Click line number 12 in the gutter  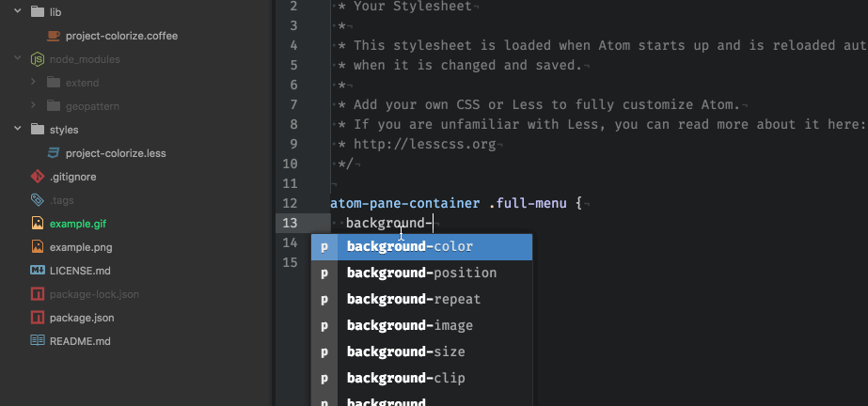[290, 203]
